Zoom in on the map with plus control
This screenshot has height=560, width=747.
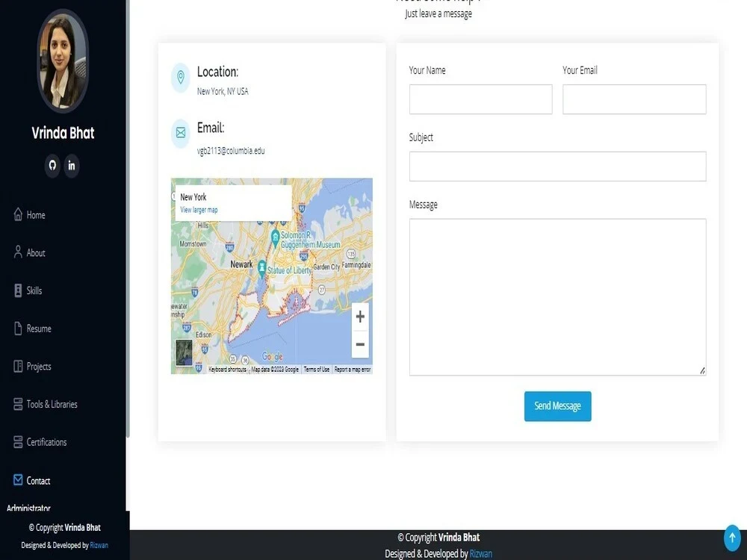[x=360, y=316]
